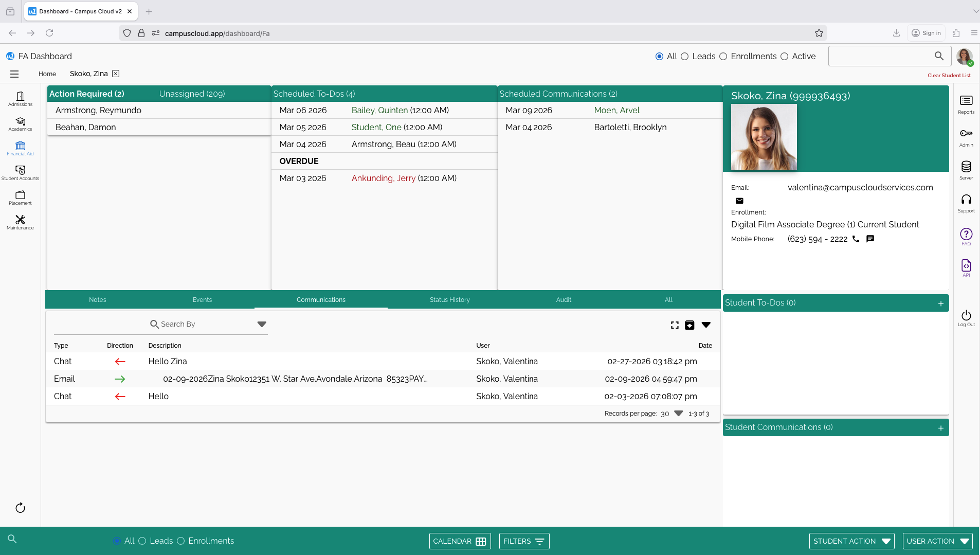The image size is (980, 555).
Task: Open the navigation hamburger menu
Action: click(14, 74)
